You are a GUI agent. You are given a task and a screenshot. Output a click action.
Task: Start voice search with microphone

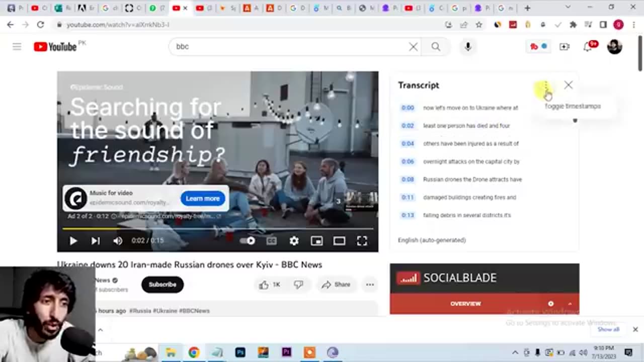(468, 47)
